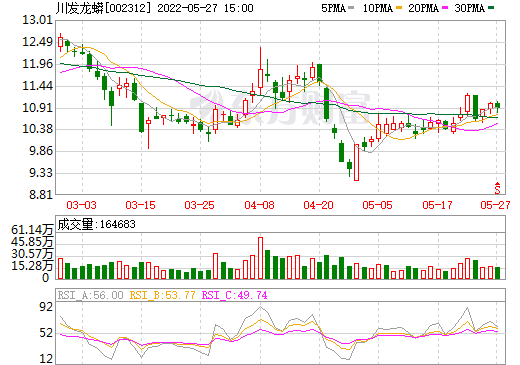Click the green 30PMA legend color marker

point(491,8)
